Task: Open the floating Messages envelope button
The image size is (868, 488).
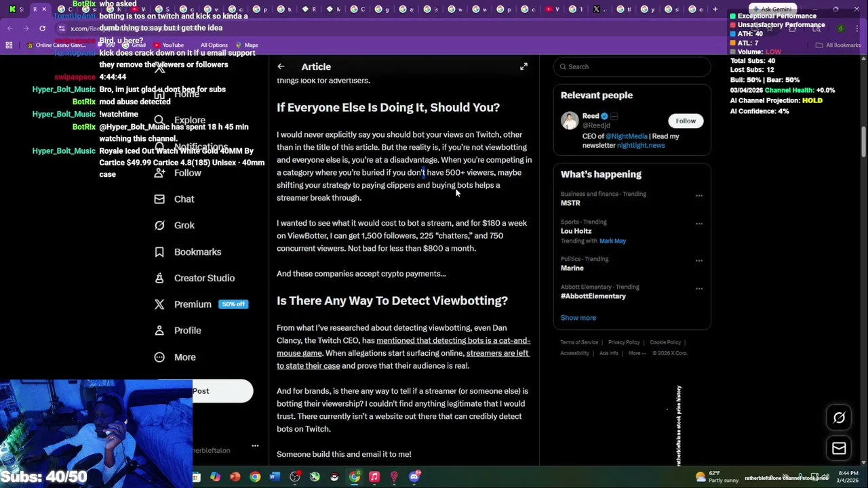Action: tap(839, 448)
